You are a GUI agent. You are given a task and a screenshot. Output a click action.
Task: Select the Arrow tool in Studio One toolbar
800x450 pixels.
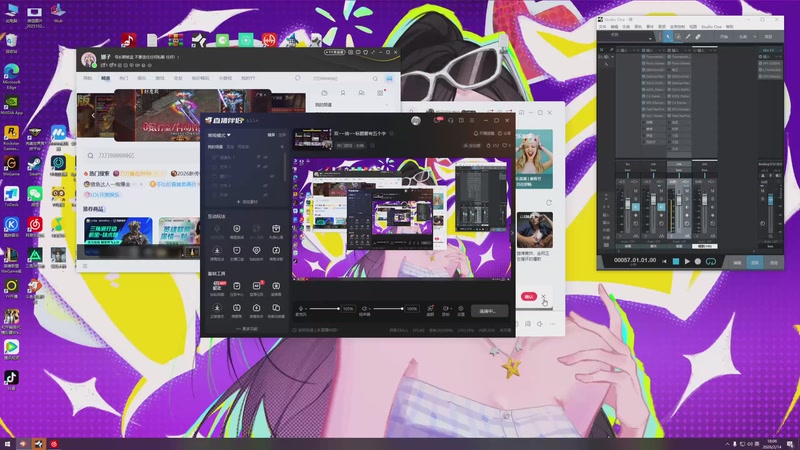pyautogui.click(x=667, y=37)
